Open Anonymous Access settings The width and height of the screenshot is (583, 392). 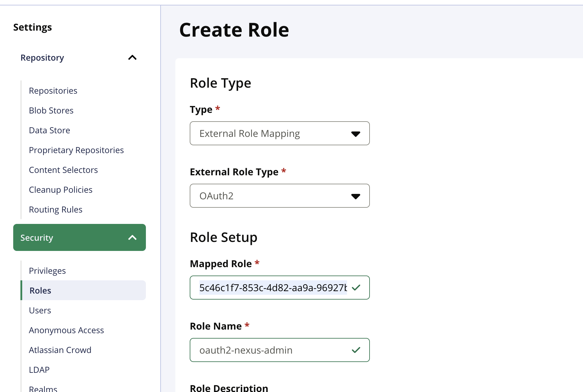click(66, 330)
